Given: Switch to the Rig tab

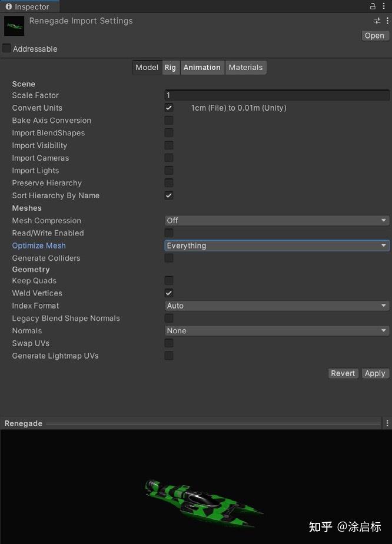Looking at the screenshot, I should coord(170,68).
